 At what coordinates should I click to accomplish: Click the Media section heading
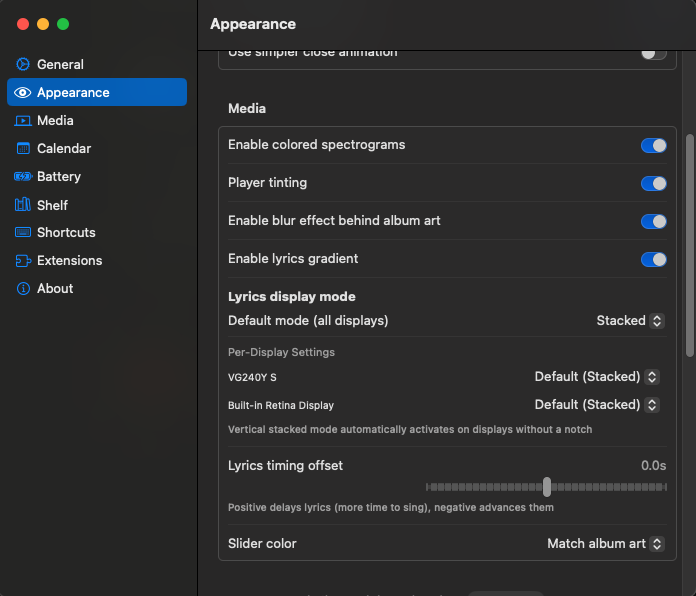[247, 108]
